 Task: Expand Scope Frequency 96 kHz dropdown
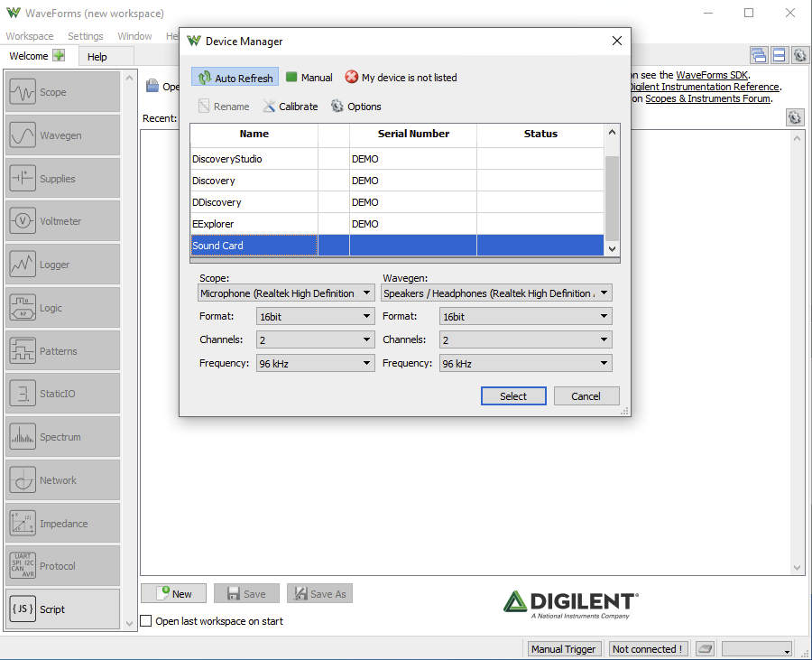(315, 364)
